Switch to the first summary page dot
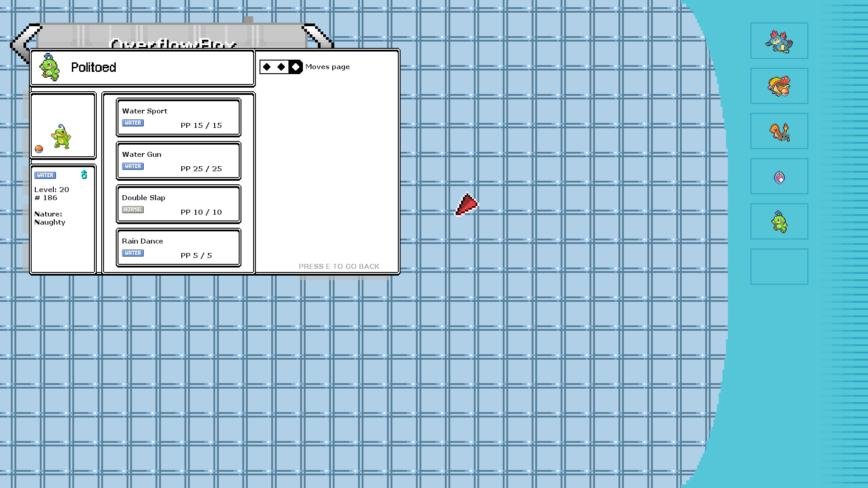Screen dimensions: 868x488 (267, 67)
